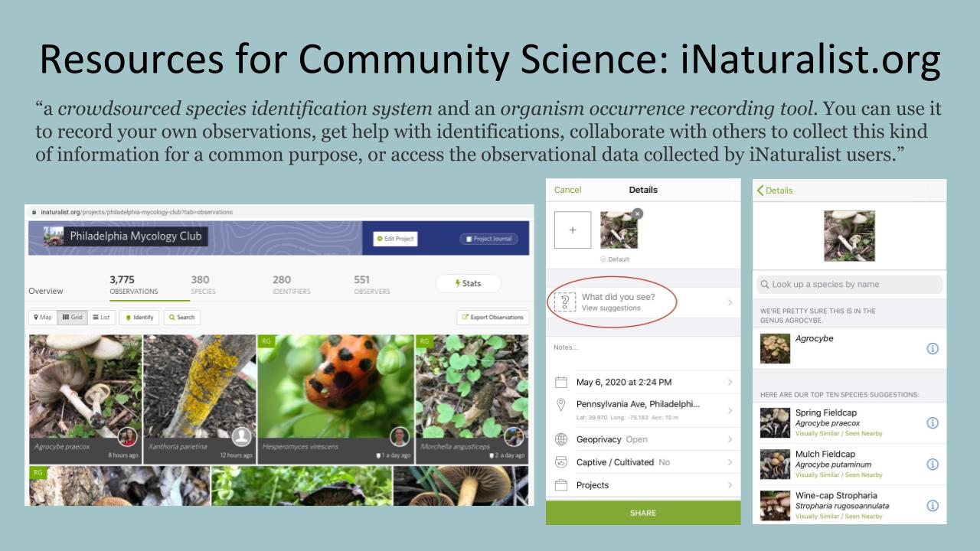The height and width of the screenshot is (551, 980).
Task: Click the info icon next to Agrocybe genus
Action: click(x=932, y=349)
